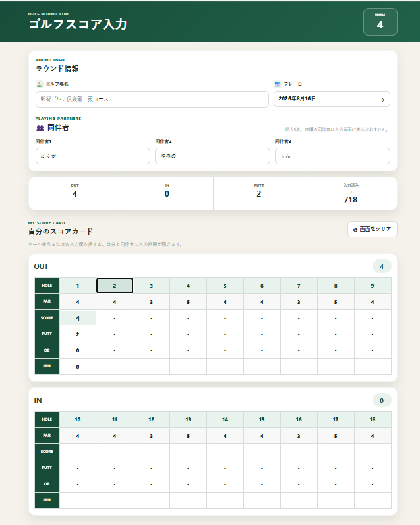Viewport: 420px width, 525px height.
Task: Select hole 11 in the IN card
Action: (x=115, y=419)
